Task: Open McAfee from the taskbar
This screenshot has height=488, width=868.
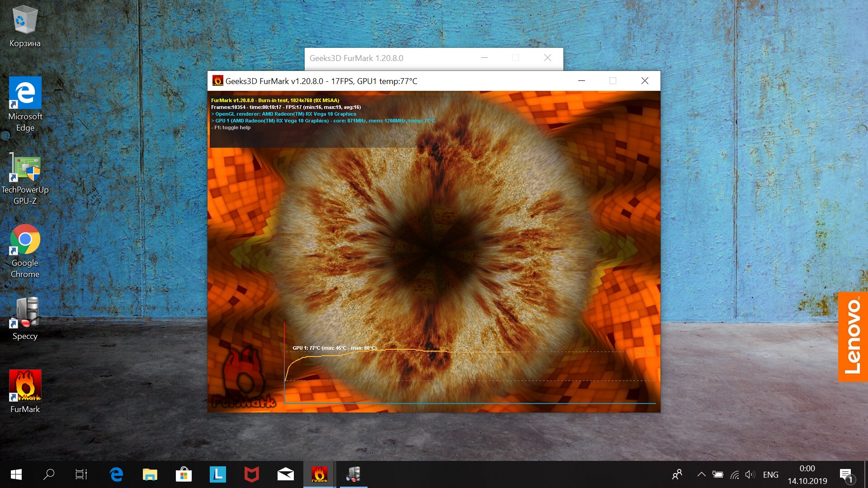Action: click(x=251, y=474)
